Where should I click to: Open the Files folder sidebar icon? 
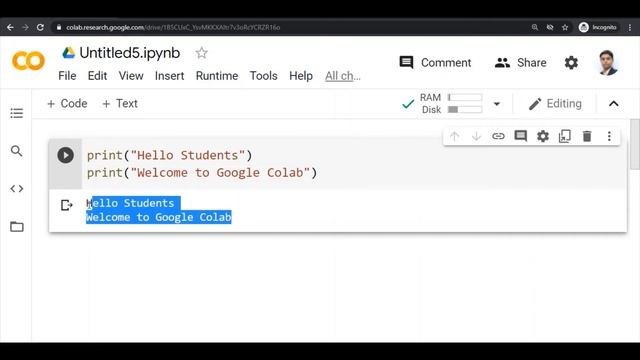(x=17, y=227)
